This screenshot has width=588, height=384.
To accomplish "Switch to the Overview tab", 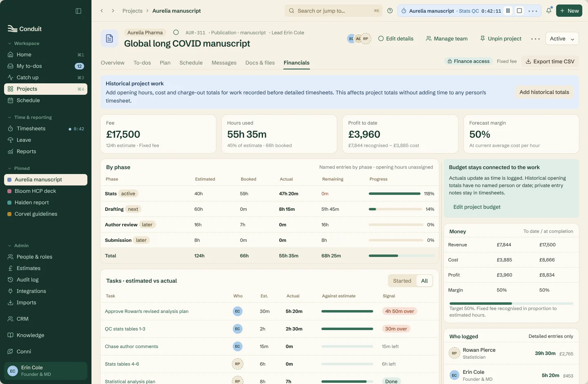I will pos(113,63).
